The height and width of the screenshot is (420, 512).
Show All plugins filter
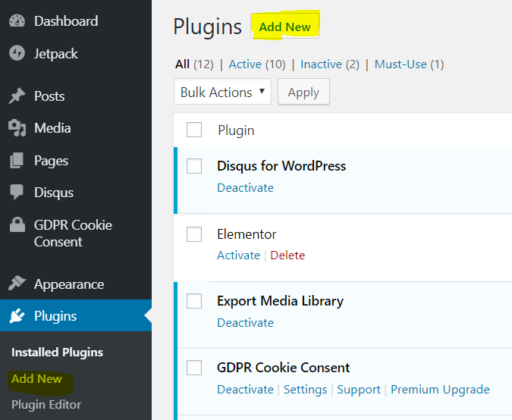[182, 64]
